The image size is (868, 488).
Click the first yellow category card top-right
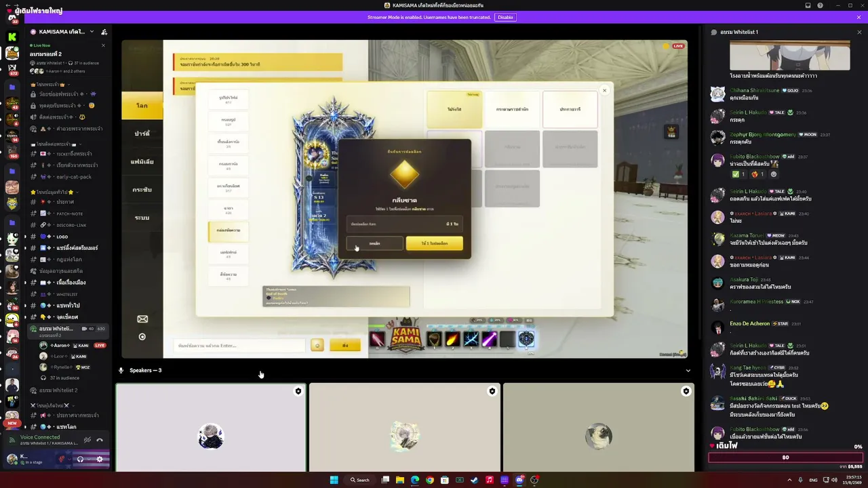point(454,109)
